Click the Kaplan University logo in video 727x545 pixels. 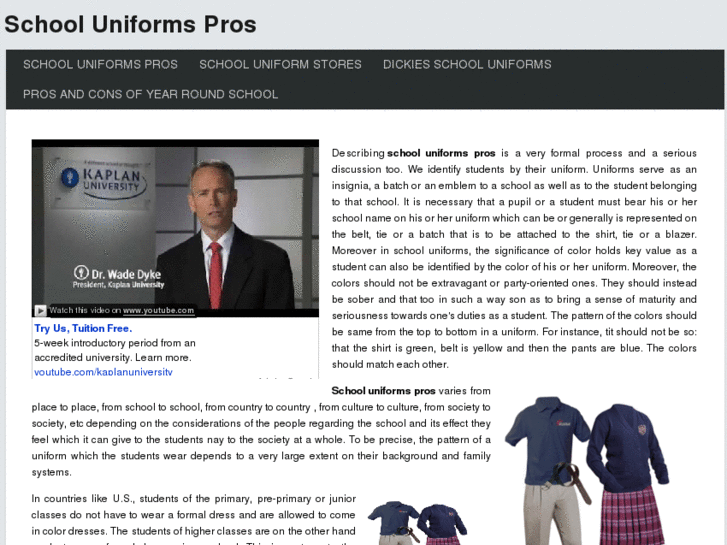pyautogui.click(x=104, y=180)
